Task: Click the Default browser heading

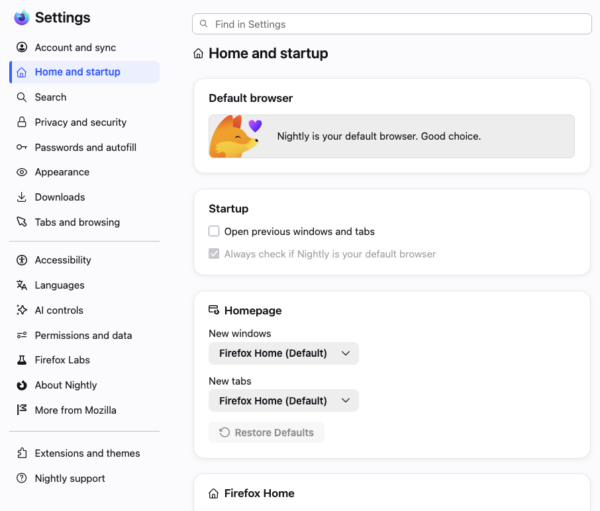Action: point(251,98)
